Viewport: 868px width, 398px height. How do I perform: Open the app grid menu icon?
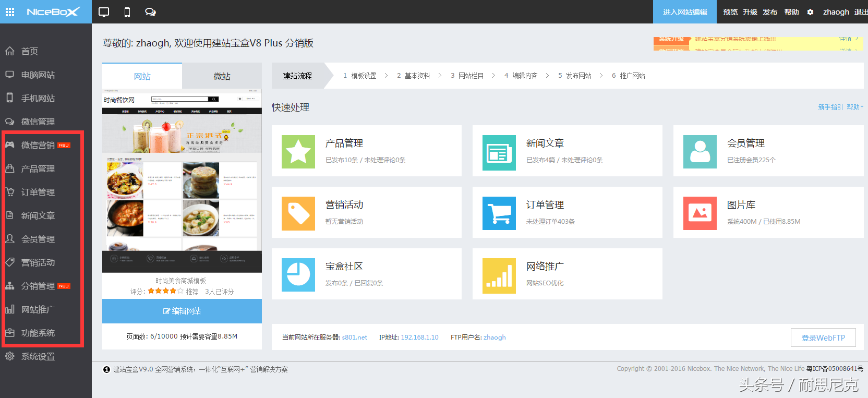[10, 11]
